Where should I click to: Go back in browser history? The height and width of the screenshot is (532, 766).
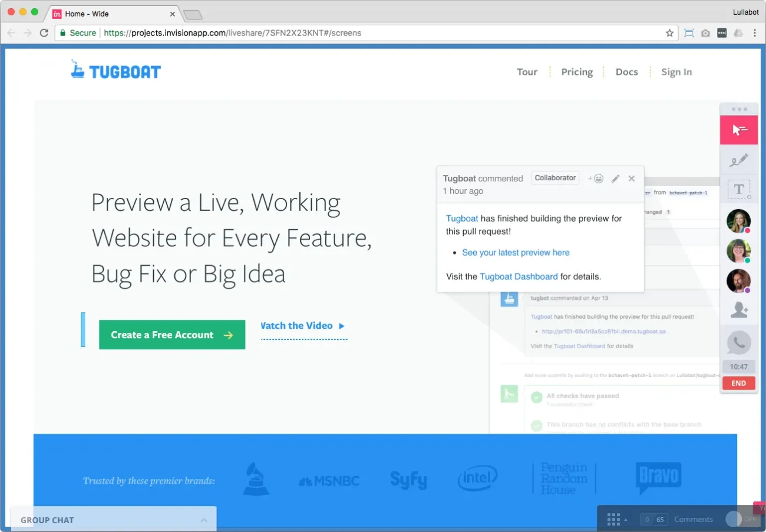click(x=11, y=33)
